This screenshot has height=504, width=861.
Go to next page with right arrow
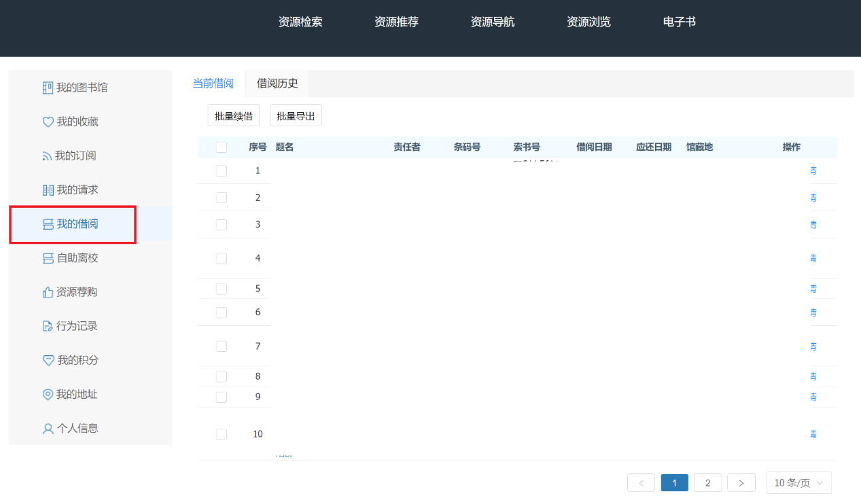pos(741,483)
